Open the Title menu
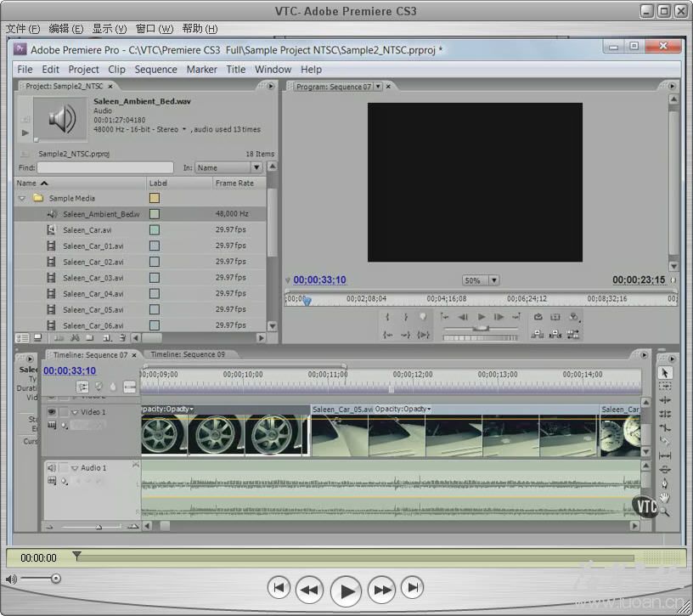 click(235, 70)
